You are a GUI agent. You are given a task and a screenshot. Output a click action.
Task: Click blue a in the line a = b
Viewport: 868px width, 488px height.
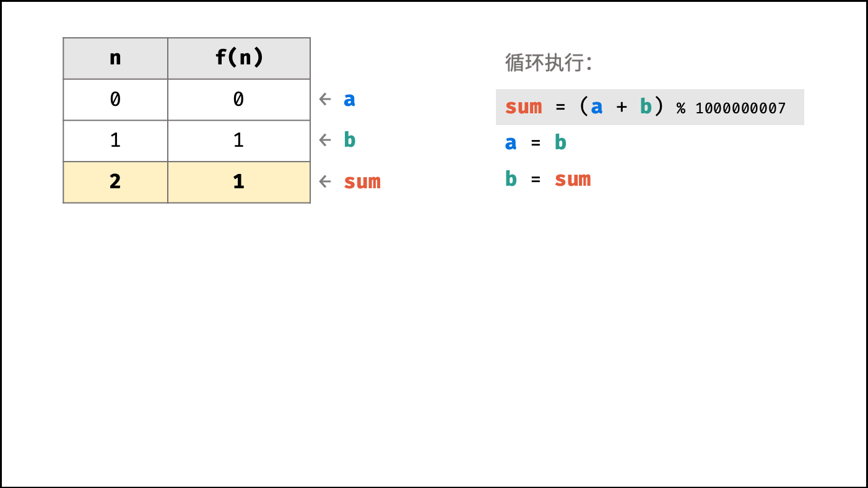pos(511,143)
